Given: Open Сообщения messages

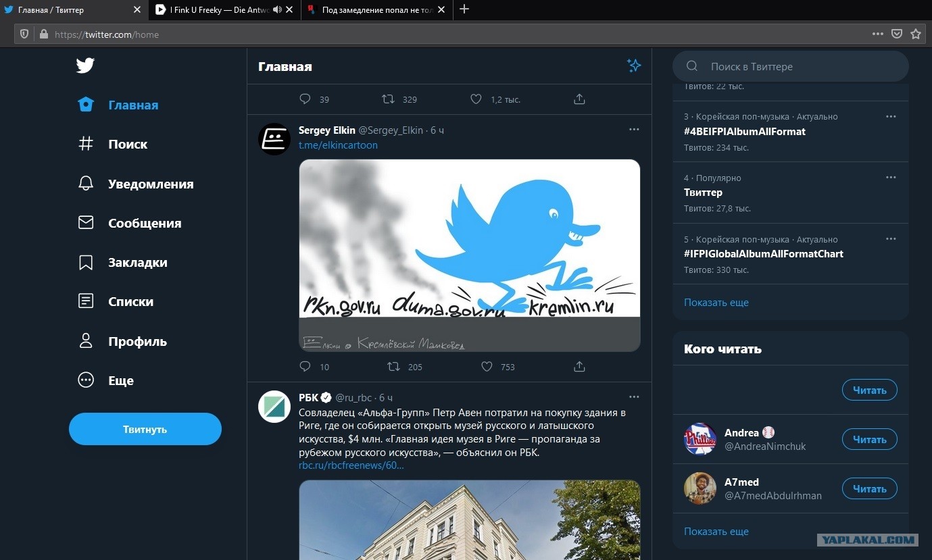Looking at the screenshot, I should point(130,223).
